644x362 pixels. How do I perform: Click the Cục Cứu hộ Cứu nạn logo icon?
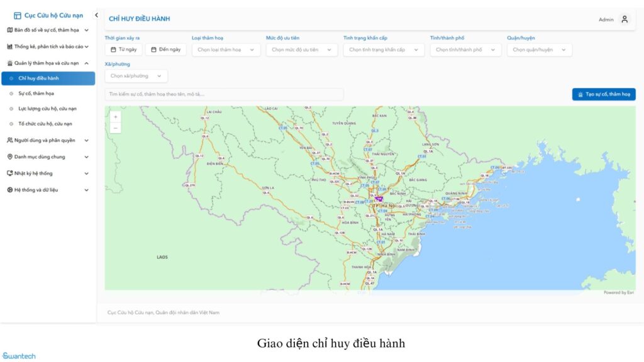[x=18, y=16]
